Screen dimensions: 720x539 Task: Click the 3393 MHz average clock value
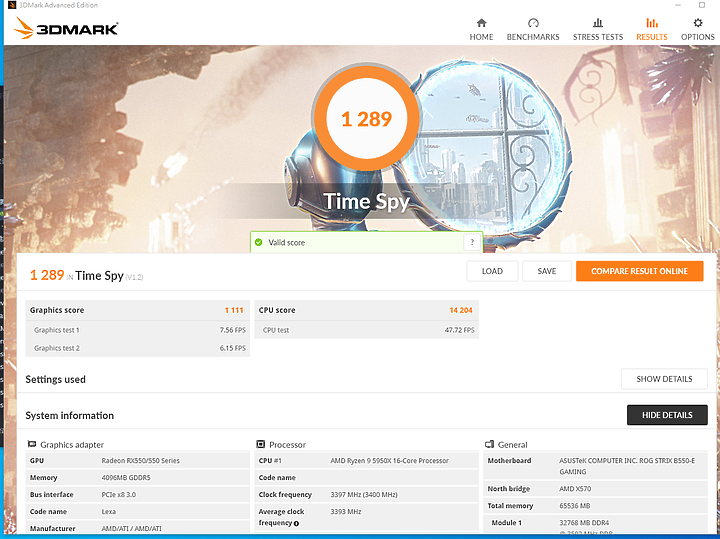346,511
